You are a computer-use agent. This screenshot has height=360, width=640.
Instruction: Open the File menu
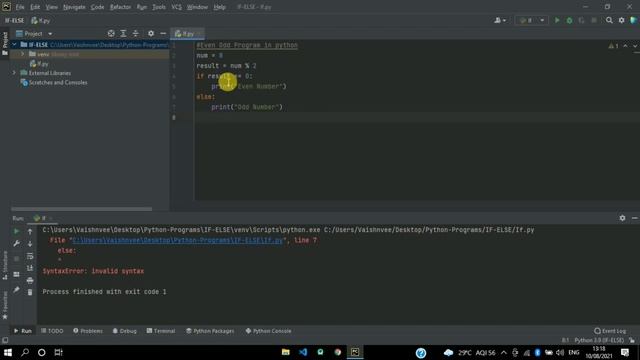20,7
